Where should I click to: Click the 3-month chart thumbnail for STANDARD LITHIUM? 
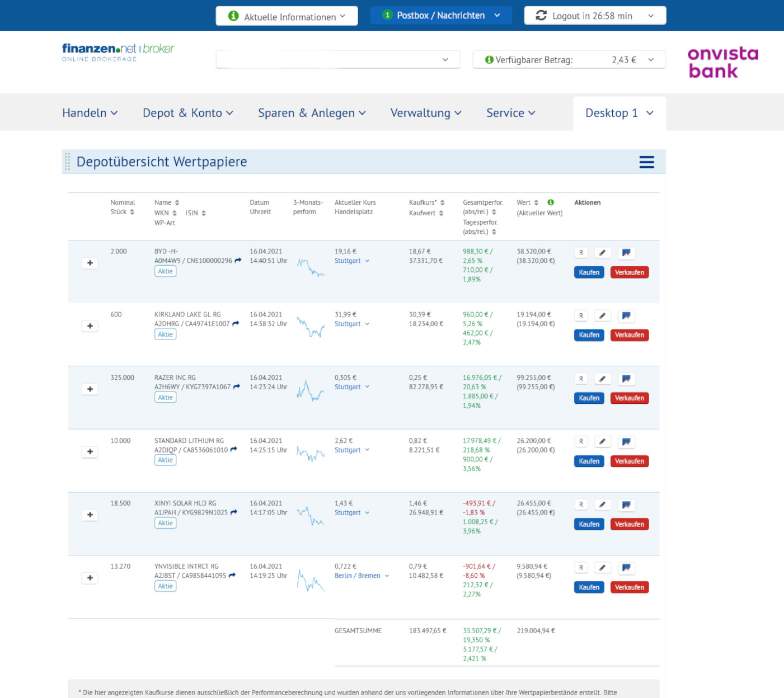coord(311,453)
